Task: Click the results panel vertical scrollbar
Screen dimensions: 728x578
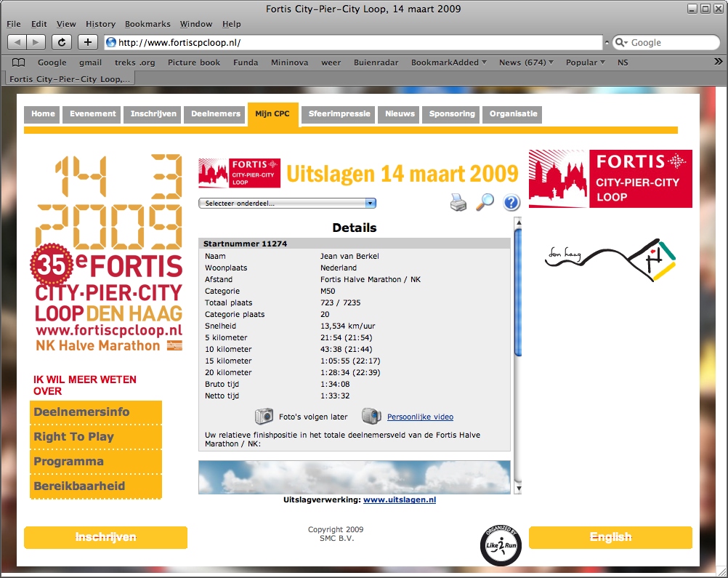Action: 518,291
